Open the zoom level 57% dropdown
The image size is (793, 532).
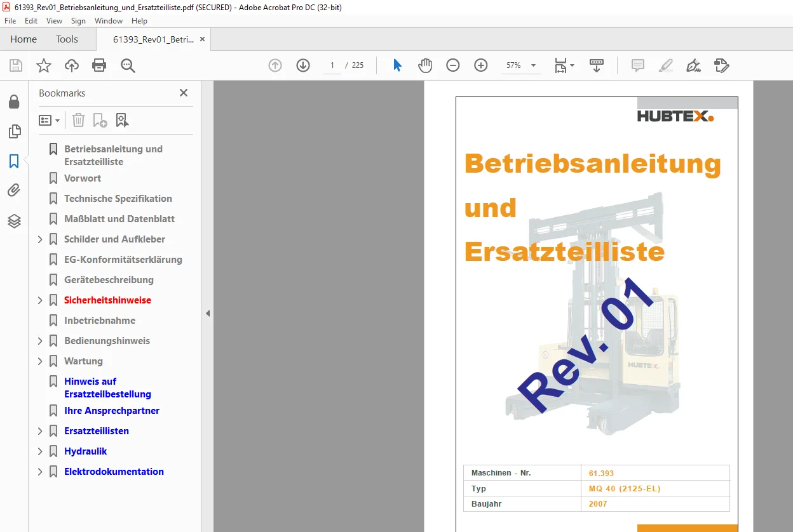tap(533, 65)
